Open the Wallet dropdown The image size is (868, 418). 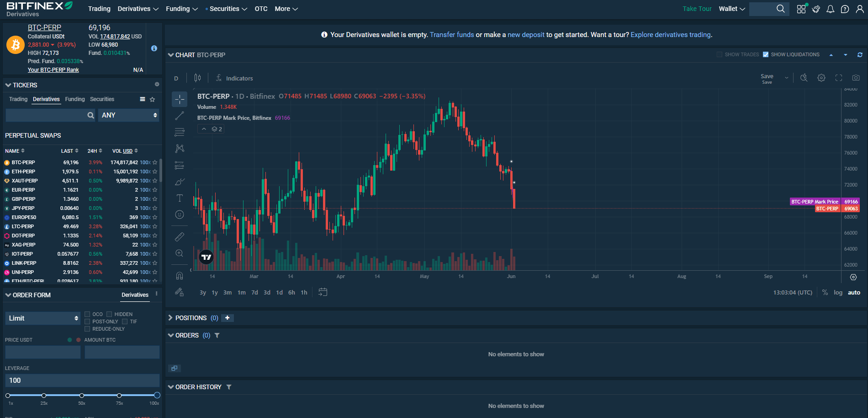tap(732, 9)
